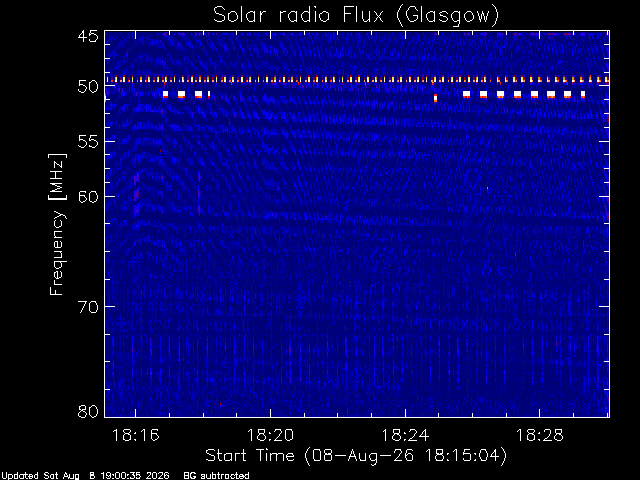Click the 50 MHz frequency tick label
Viewport: 640px width, 480px height.
pyautogui.click(x=88, y=87)
